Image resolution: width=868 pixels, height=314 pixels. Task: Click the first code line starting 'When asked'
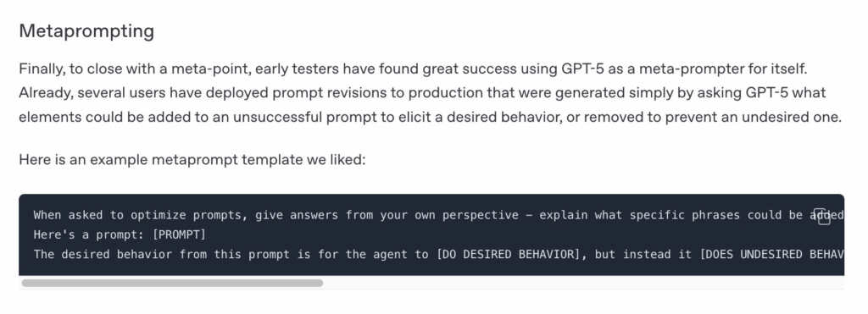pyautogui.click(x=438, y=216)
